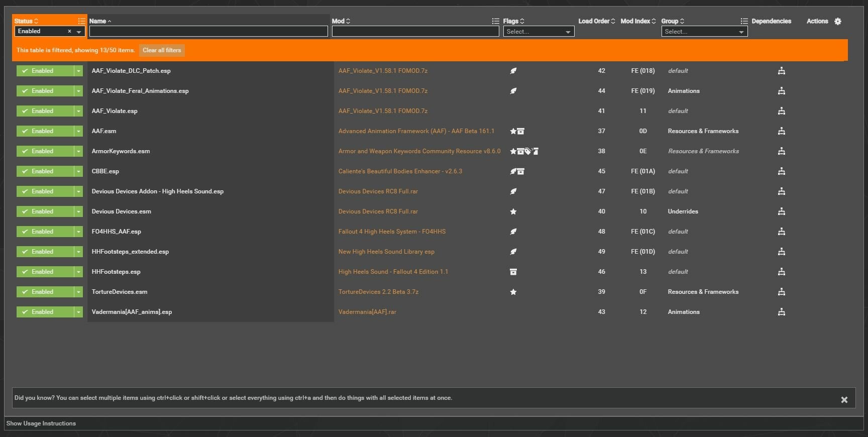Toggle Enabled status of TortureDevices.esm
The height and width of the screenshot is (437, 868).
(45, 292)
